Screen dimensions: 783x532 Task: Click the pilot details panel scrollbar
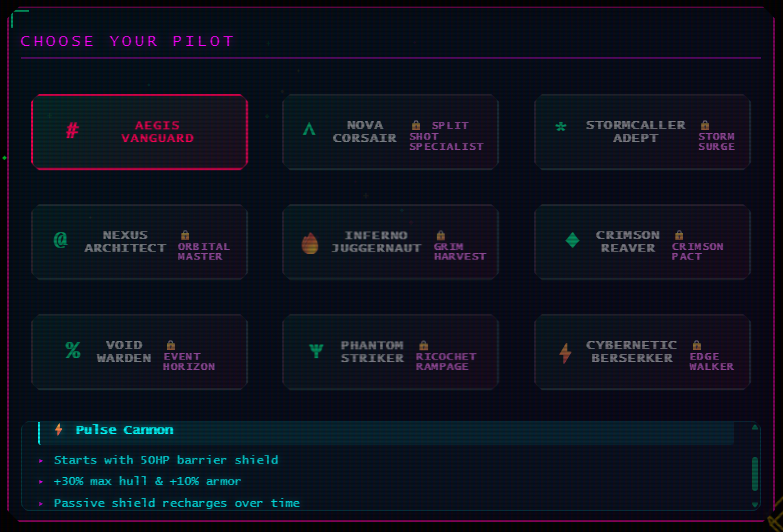click(x=754, y=474)
